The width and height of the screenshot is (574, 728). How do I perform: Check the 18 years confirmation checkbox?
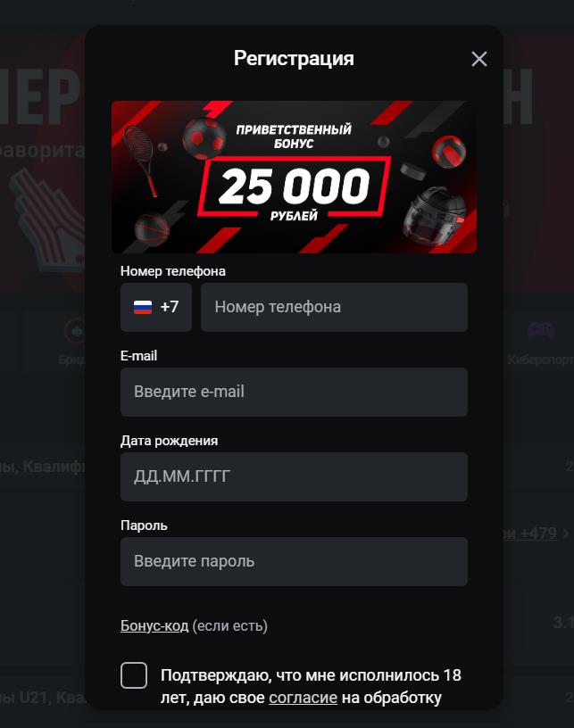tap(134, 675)
